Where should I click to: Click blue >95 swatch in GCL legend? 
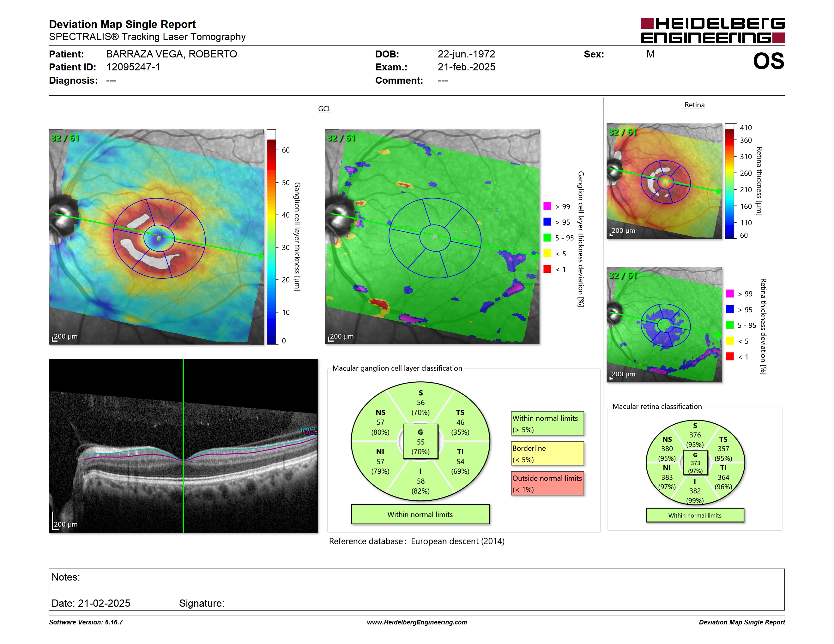coord(547,222)
